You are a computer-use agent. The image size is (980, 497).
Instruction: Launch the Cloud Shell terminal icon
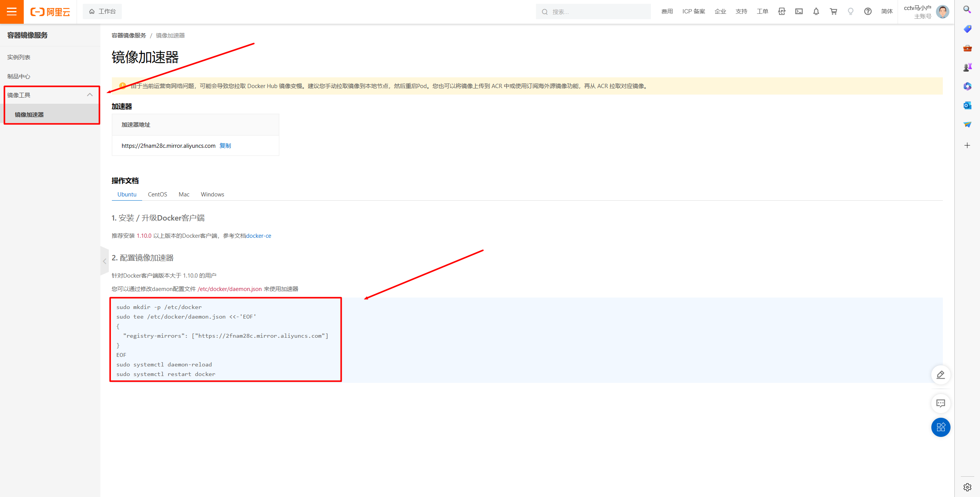pyautogui.click(x=799, y=11)
